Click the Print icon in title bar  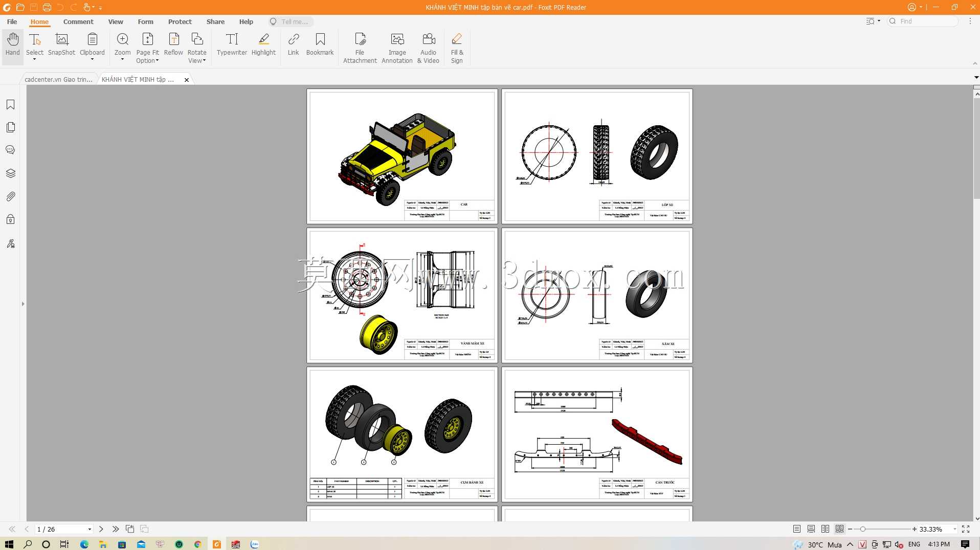click(x=47, y=7)
